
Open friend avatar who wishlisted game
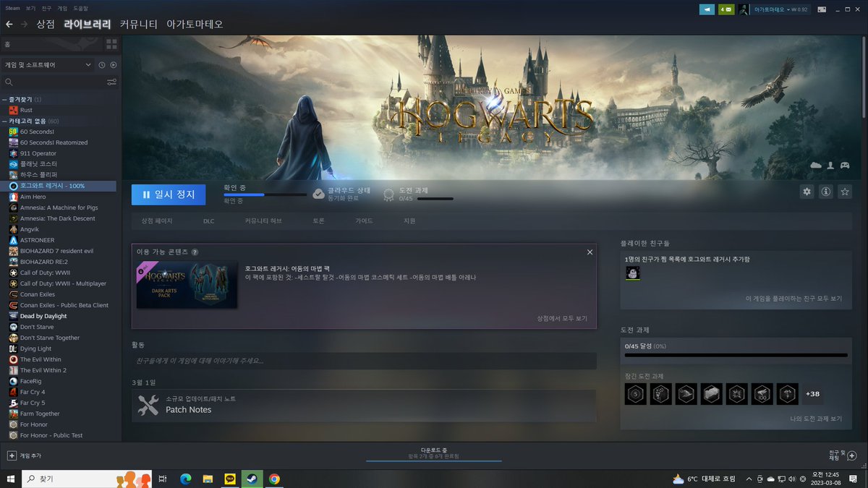(632, 273)
